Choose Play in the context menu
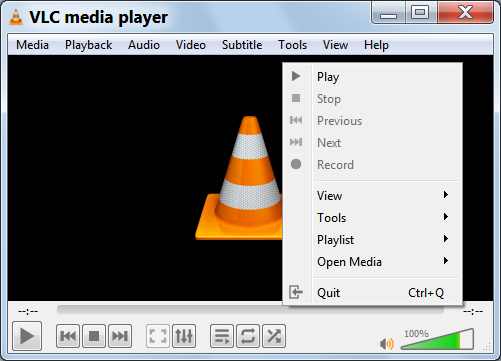This screenshot has width=501, height=361. click(x=372, y=76)
